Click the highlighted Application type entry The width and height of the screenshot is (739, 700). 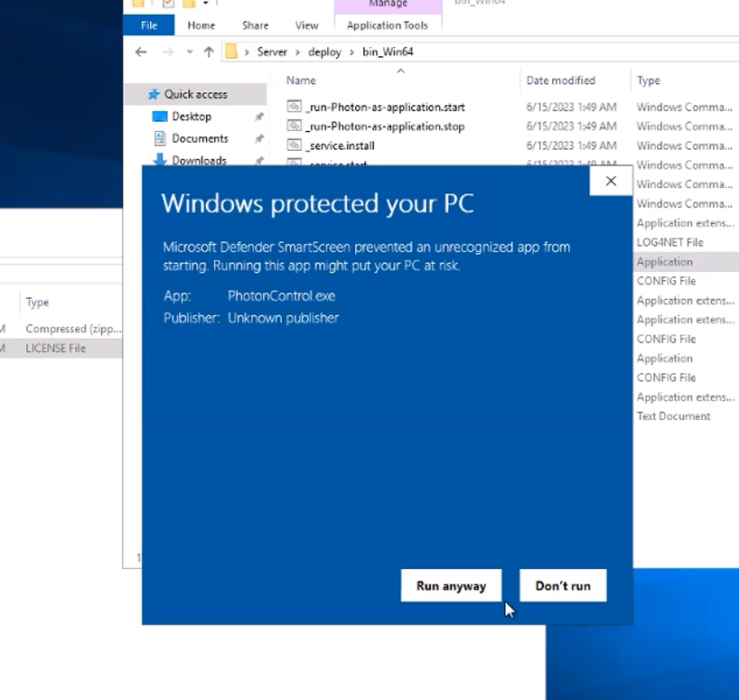665,261
